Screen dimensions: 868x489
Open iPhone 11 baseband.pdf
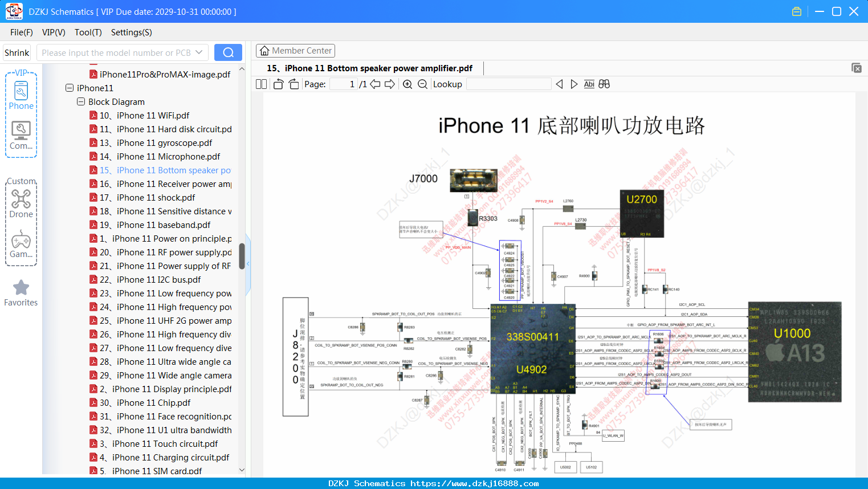tap(150, 225)
